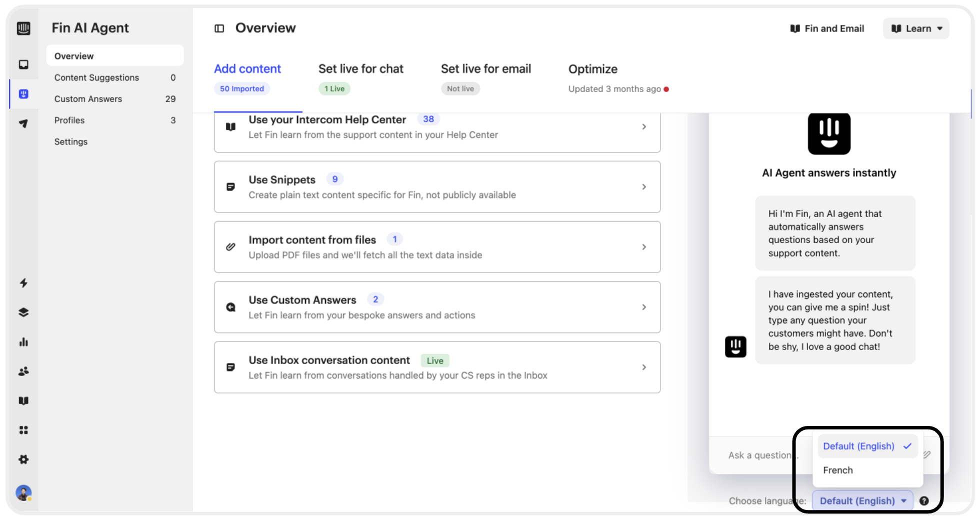Screen dimensions: 980x521
Task: Expand the Use Snippets card chevron
Action: 644,187
